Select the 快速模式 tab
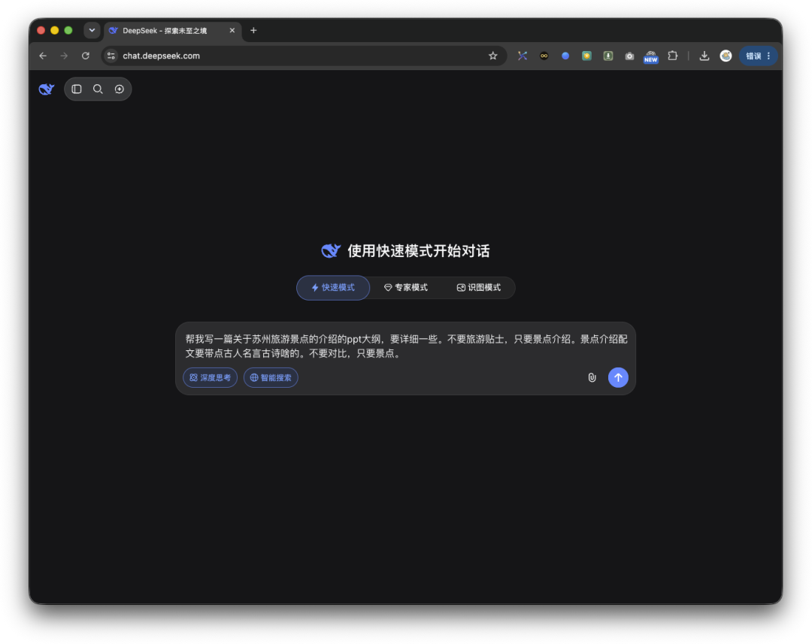812x644 pixels. (x=333, y=287)
